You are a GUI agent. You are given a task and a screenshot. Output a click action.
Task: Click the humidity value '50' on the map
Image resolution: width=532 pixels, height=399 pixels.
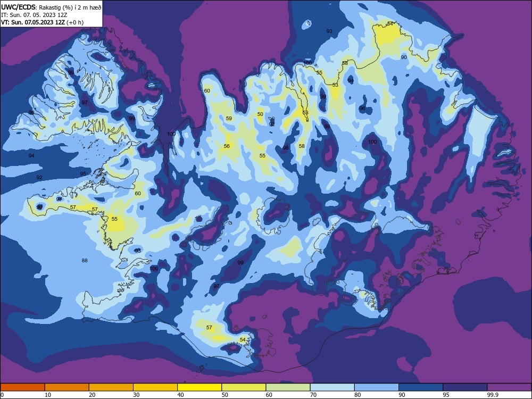(x=260, y=114)
